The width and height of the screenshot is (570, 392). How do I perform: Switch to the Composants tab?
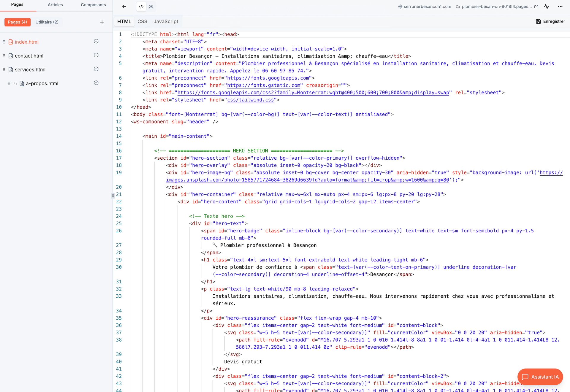click(x=93, y=5)
